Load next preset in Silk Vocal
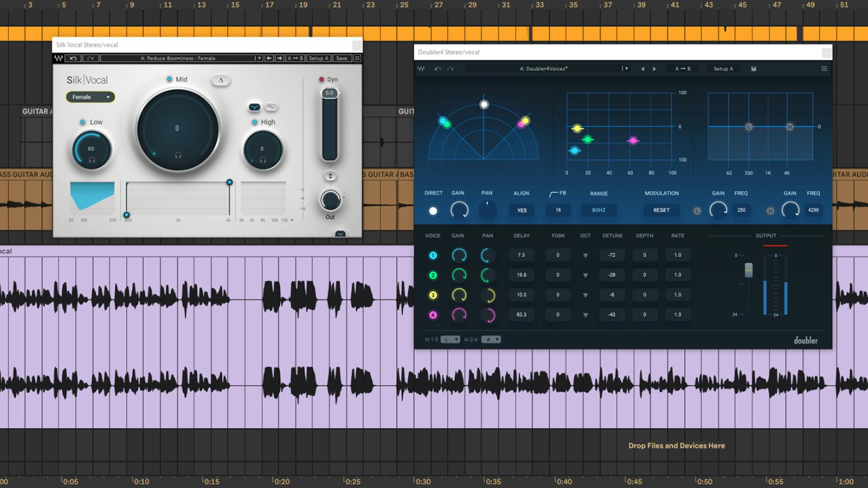The image size is (868, 488). click(x=279, y=58)
